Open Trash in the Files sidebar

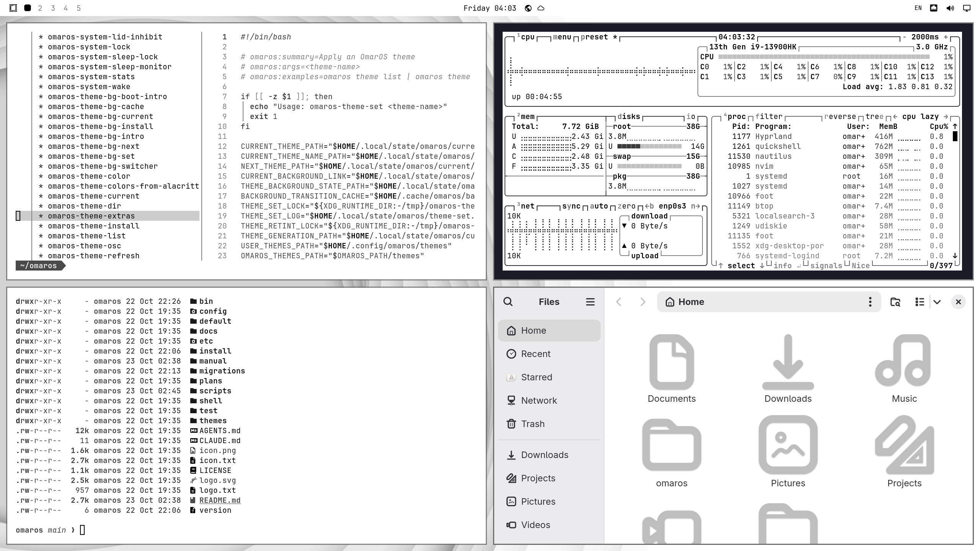(x=549, y=424)
